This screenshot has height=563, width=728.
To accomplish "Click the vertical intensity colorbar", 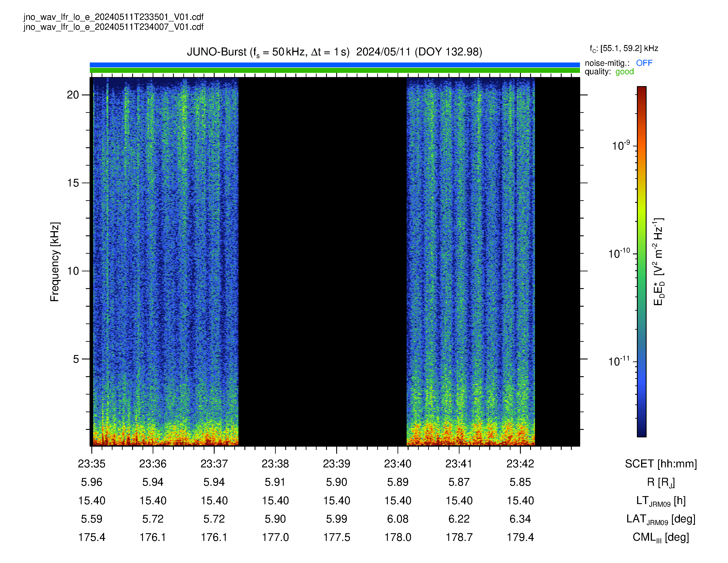I will 642,261.
